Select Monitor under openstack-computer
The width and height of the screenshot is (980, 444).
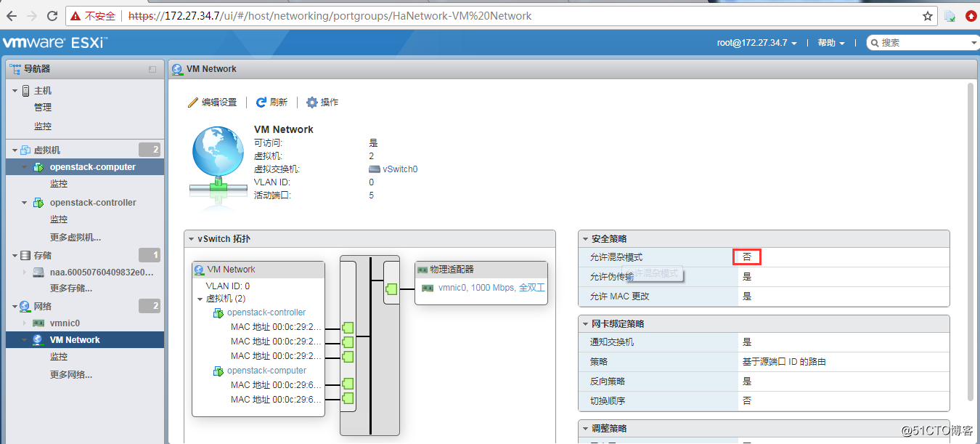(x=59, y=184)
